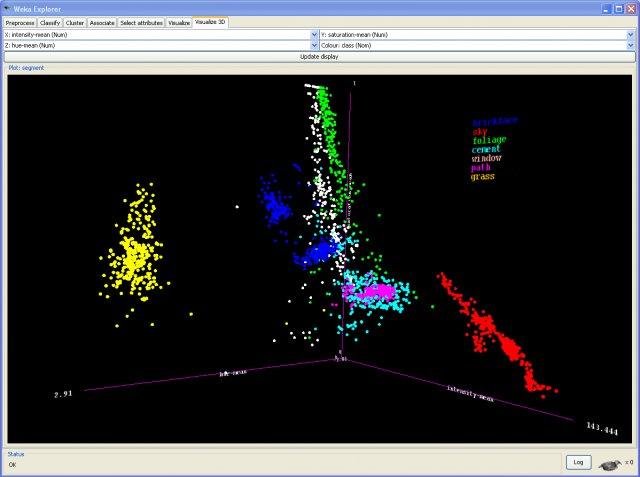Open the Log button

tap(578, 462)
